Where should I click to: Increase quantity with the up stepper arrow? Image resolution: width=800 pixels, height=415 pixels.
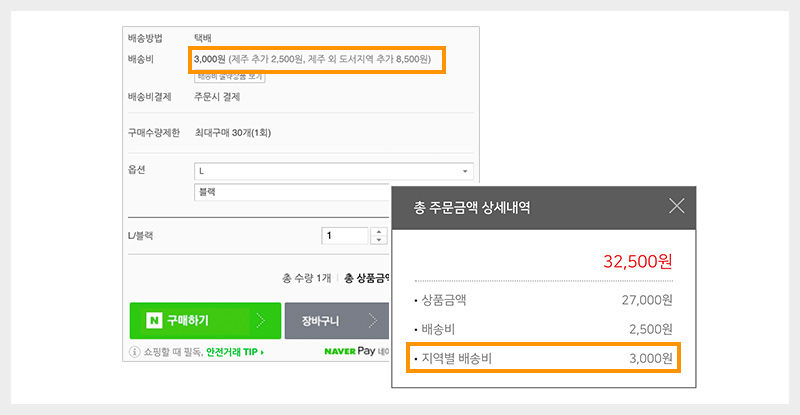[378, 231]
